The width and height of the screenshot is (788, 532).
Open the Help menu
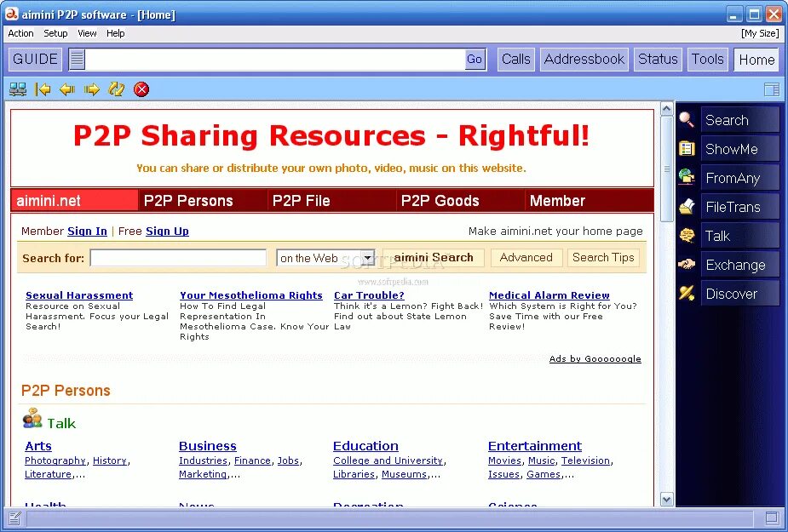(116, 33)
